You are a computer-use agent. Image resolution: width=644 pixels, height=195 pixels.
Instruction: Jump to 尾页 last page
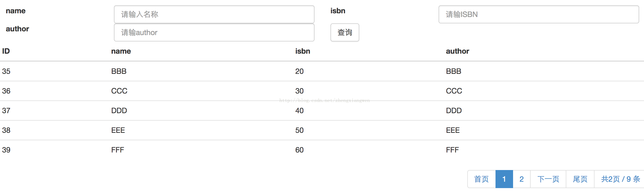[580, 179]
